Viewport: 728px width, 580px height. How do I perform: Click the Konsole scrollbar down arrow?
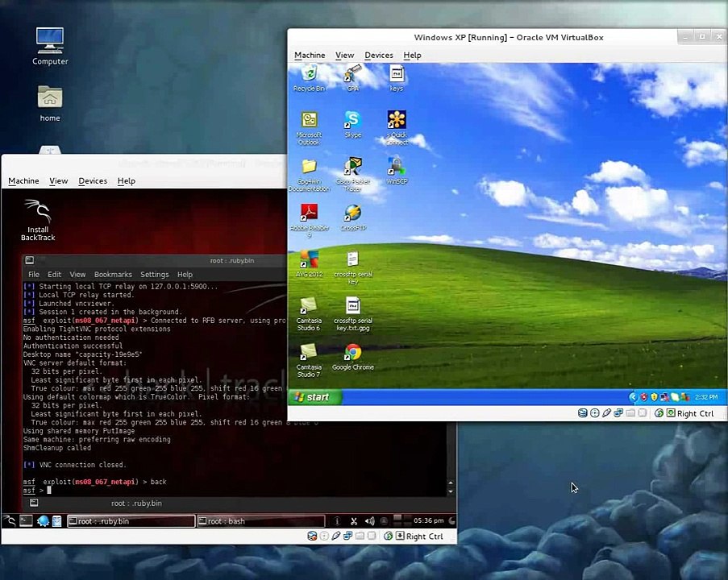[451, 491]
